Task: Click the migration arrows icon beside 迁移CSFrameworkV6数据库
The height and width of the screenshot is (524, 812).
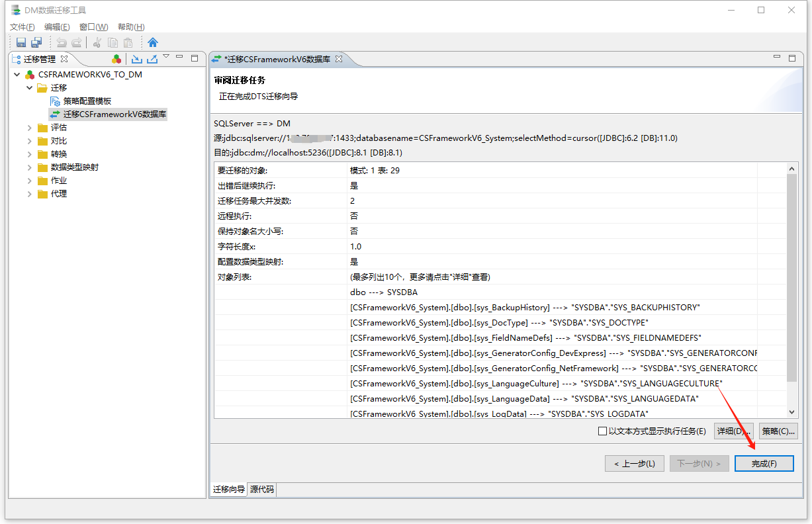Action: [x=55, y=114]
